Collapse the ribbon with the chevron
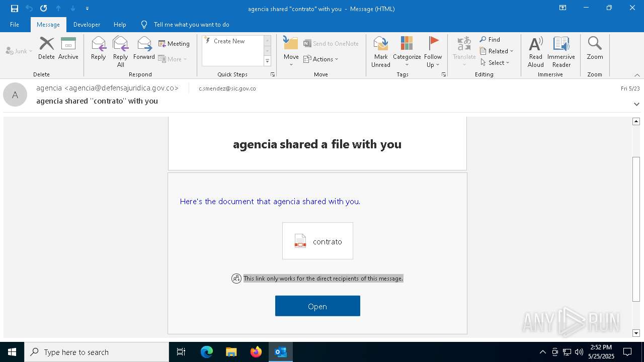The width and height of the screenshot is (644, 362). (637, 75)
